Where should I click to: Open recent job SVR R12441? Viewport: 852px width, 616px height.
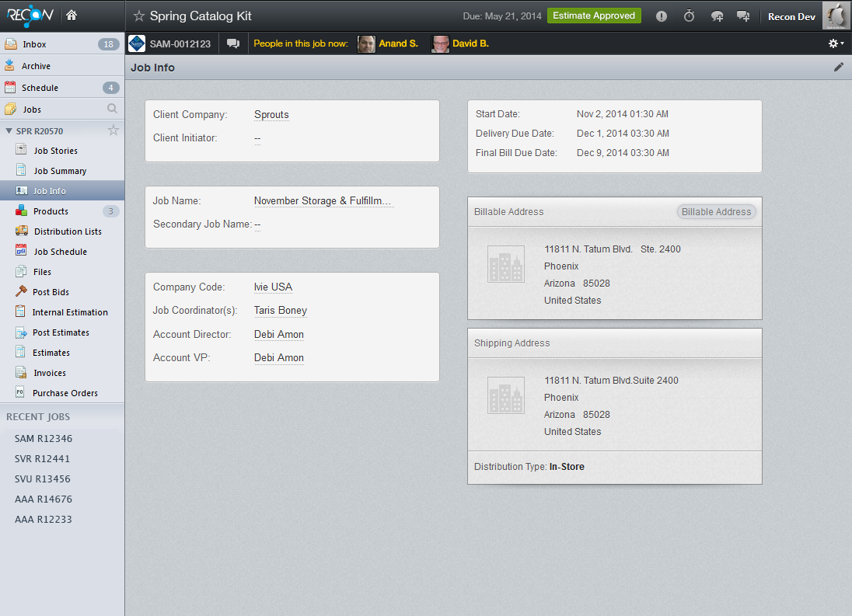pyautogui.click(x=43, y=458)
